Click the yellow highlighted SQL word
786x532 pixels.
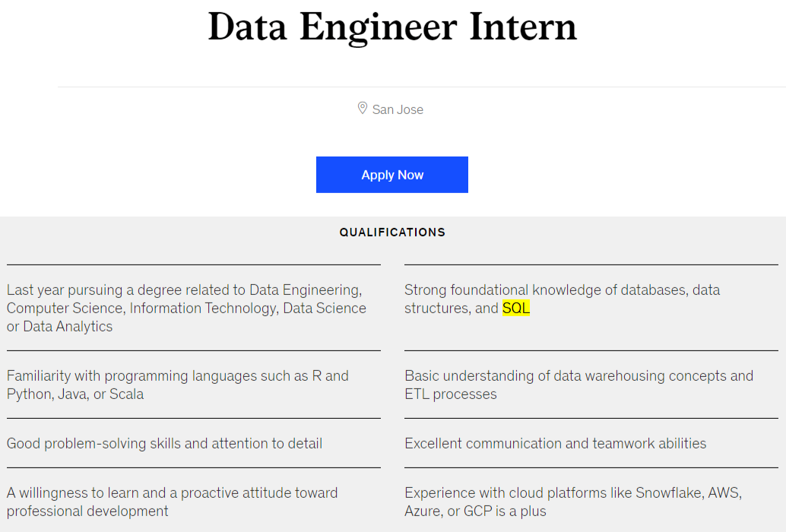516,309
